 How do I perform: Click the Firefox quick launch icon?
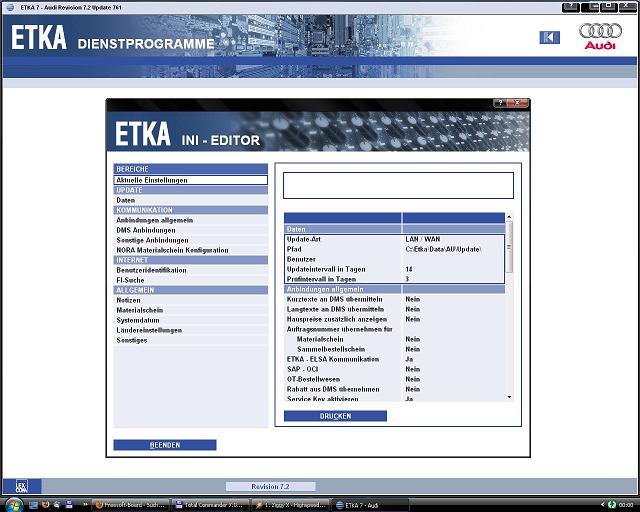[x=45, y=505]
